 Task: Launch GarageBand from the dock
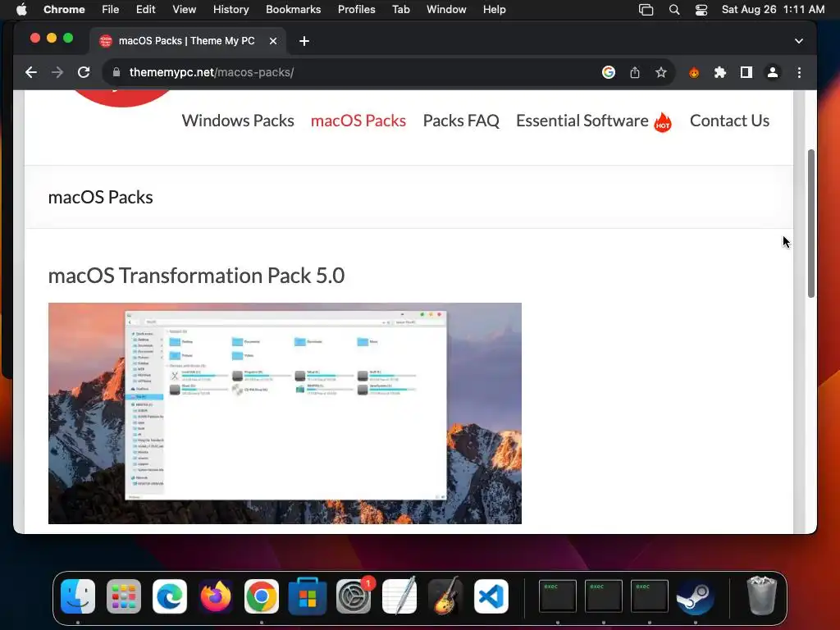click(x=445, y=596)
